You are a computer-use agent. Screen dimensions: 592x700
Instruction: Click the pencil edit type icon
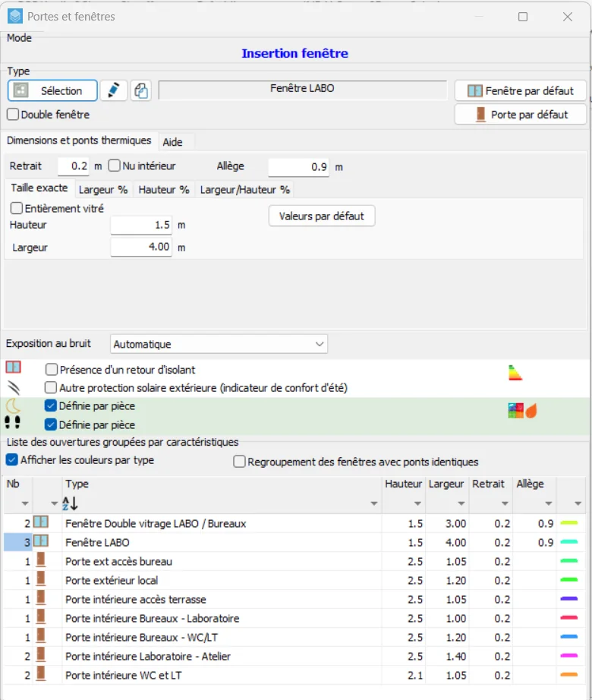[114, 90]
